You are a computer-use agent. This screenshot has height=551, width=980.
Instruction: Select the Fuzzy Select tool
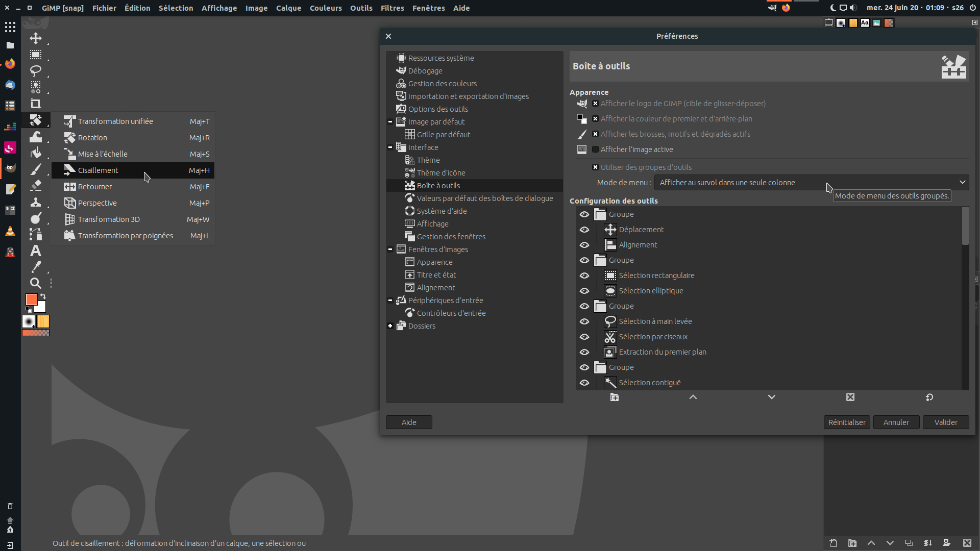click(x=35, y=87)
